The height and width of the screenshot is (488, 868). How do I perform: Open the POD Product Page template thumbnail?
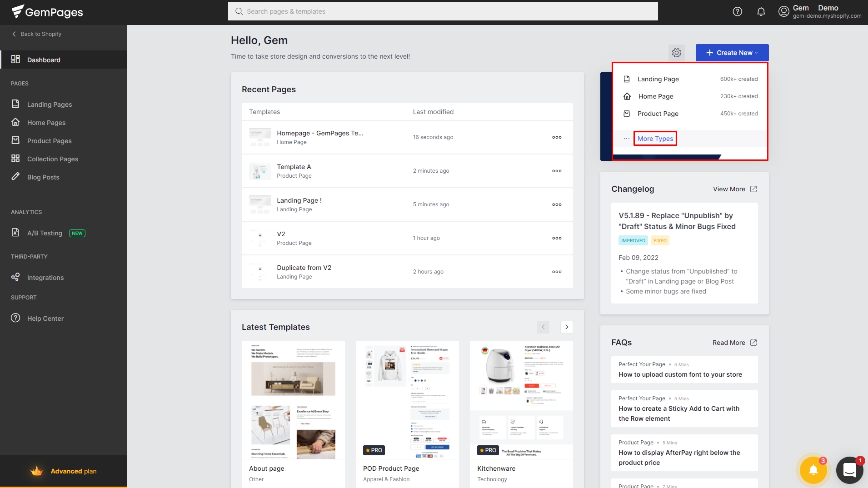[407, 400]
